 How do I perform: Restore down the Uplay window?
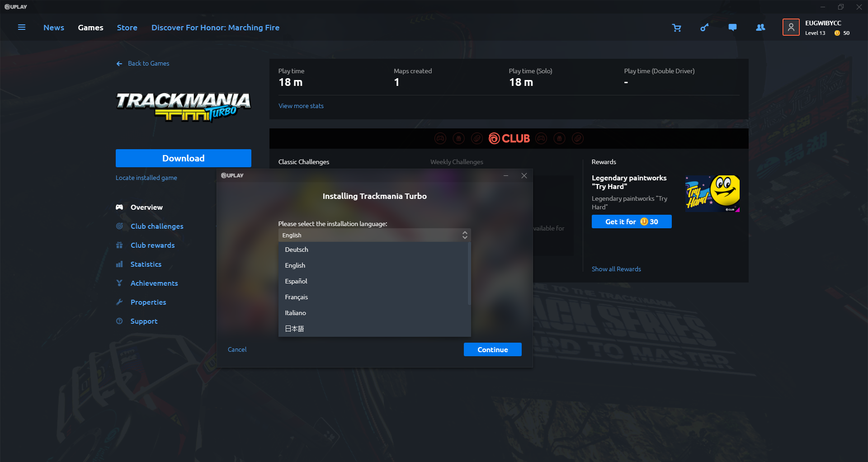click(841, 7)
